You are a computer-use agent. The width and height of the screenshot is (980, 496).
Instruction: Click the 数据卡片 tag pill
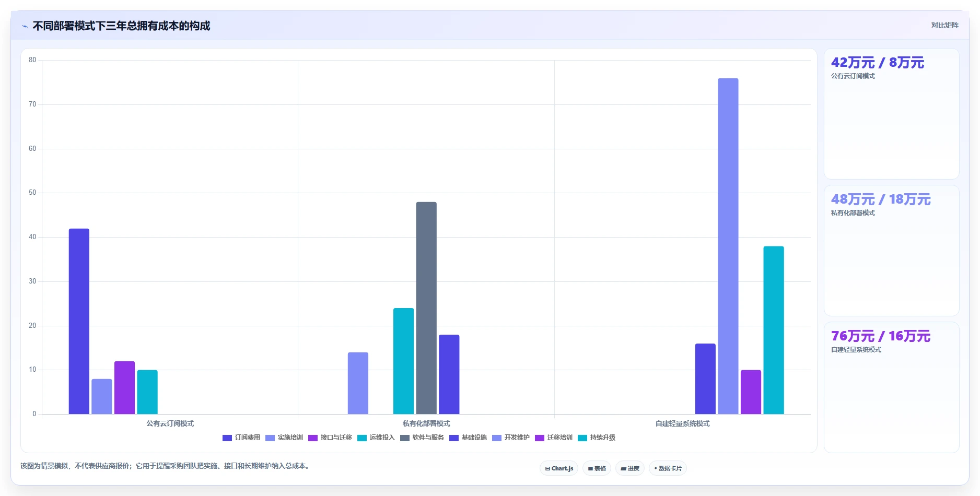668,468
